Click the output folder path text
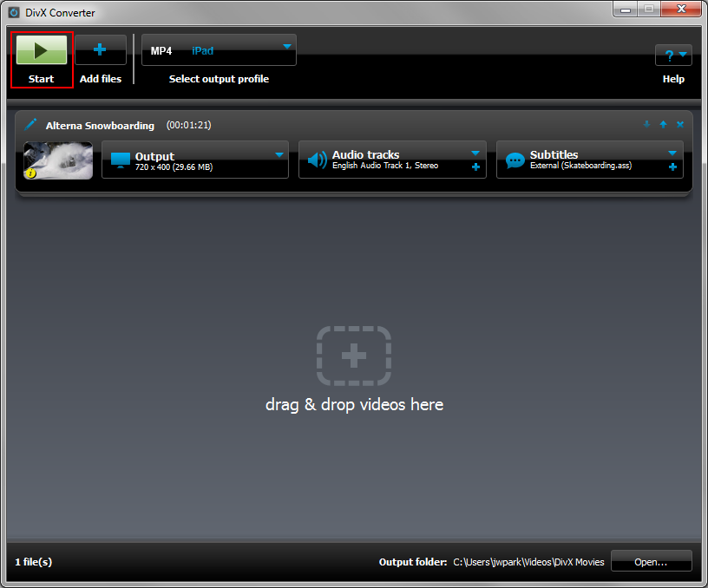Screen dimensions: 708x588 point(528,562)
